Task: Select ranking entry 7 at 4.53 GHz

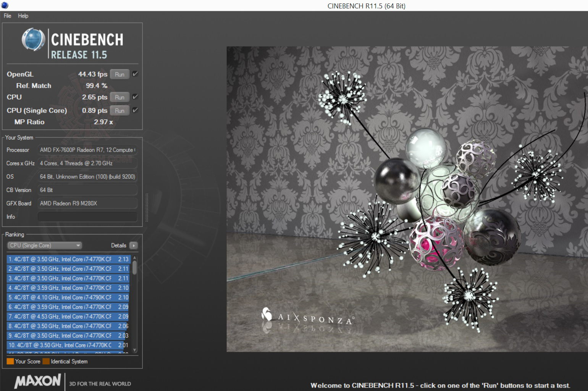Action: (69, 317)
